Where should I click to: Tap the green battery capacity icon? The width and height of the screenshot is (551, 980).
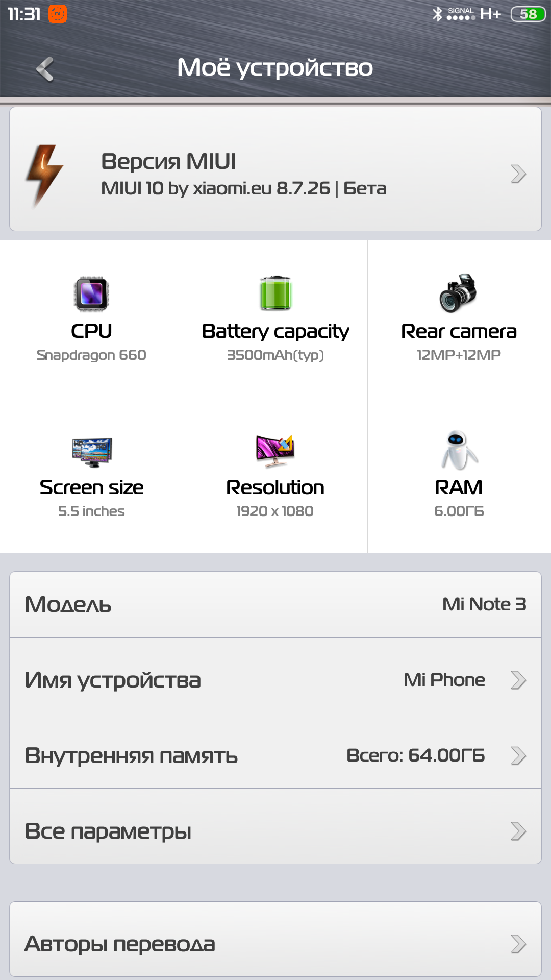(x=275, y=293)
